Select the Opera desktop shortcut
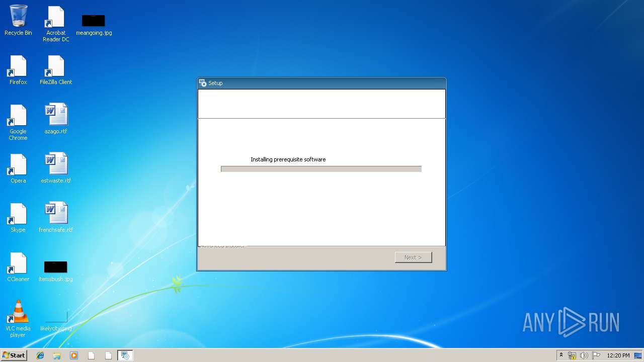 [18, 168]
